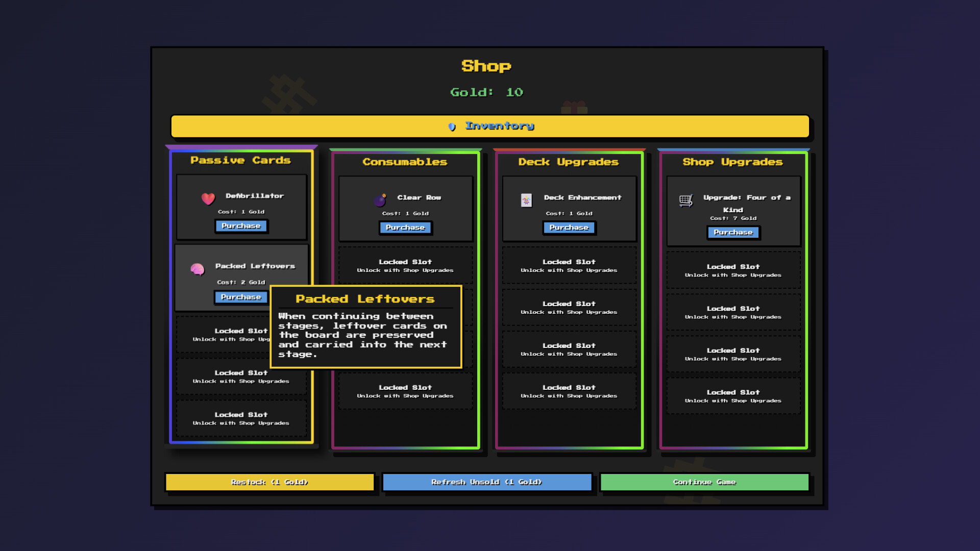The image size is (980, 551).
Task: Select a locked slot in Deck Upgrades column
Action: [569, 265]
